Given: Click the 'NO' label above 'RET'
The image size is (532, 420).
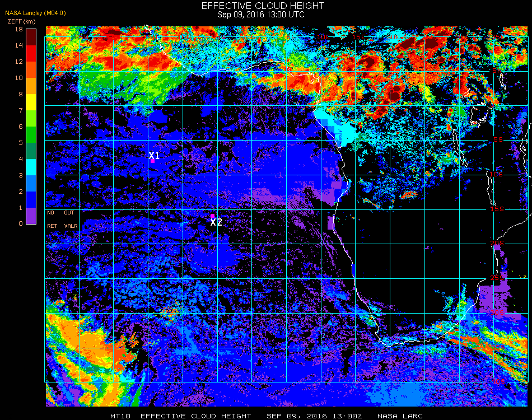Looking at the screenshot, I should (x=50, y=213).
